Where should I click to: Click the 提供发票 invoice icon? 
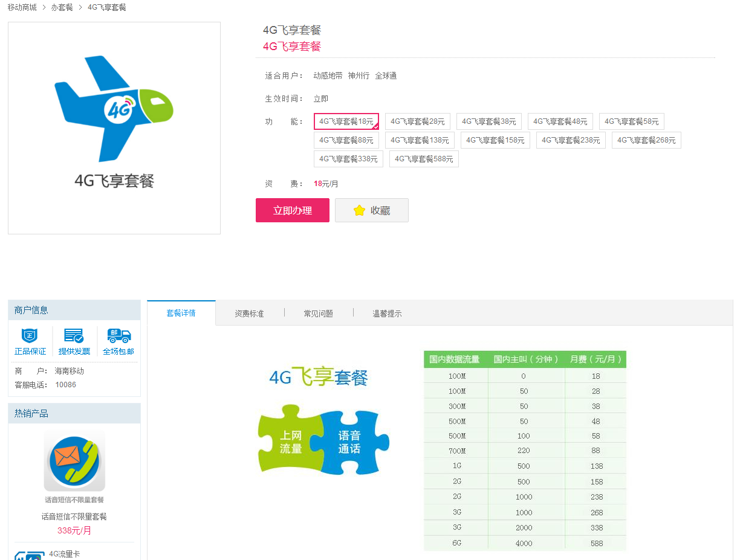(74, 336)
